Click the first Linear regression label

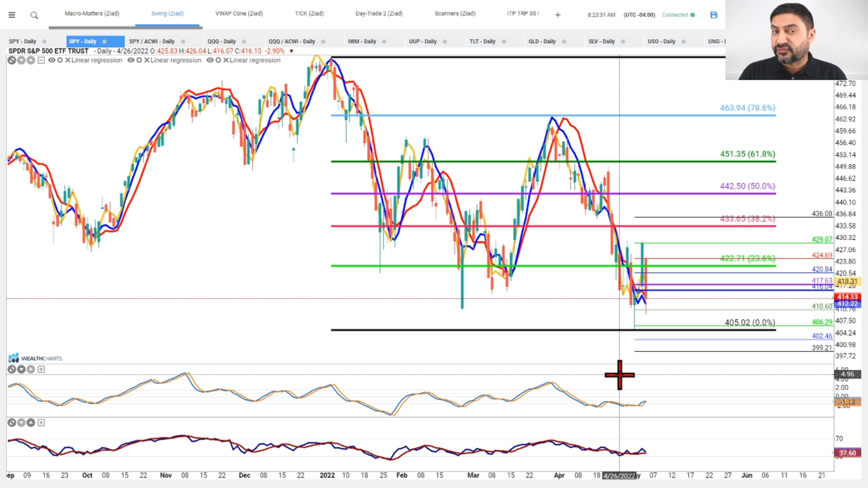coord(97,60)
